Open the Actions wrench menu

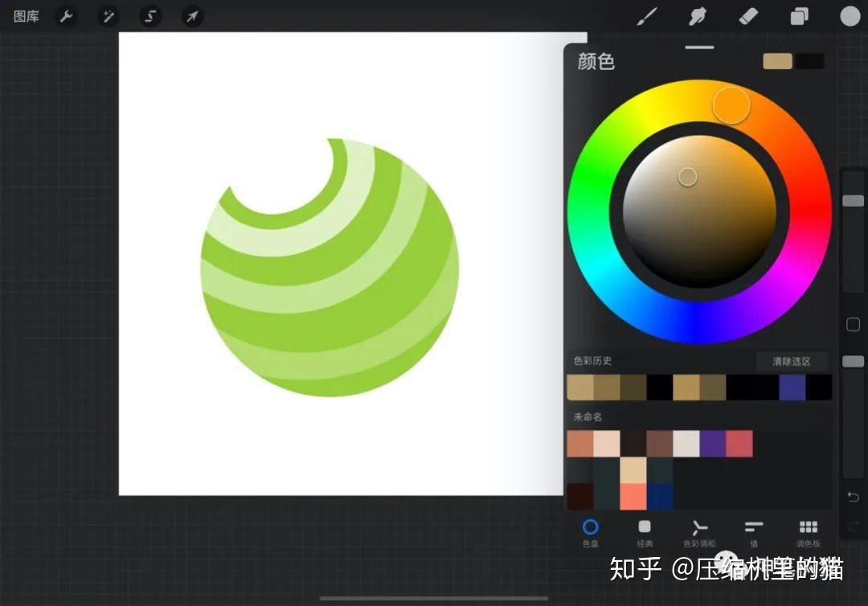(x=67, y=16)
